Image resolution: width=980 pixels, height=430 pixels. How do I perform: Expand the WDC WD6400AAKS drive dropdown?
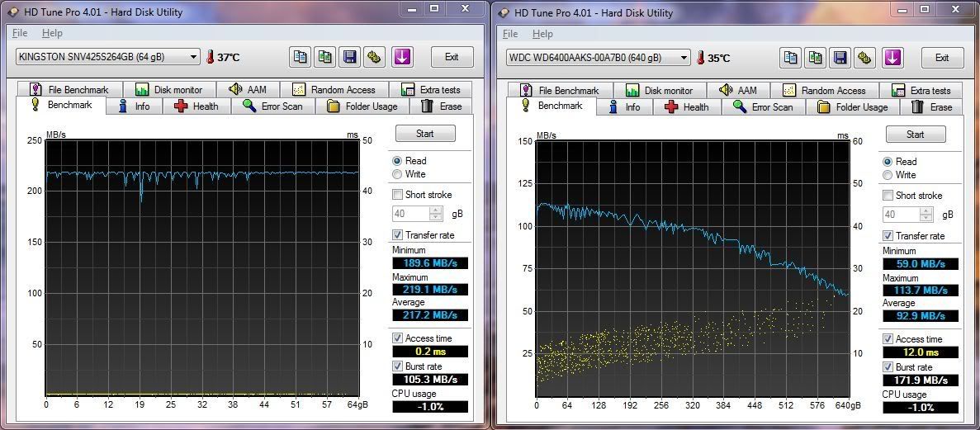click(x=684, y=58)
